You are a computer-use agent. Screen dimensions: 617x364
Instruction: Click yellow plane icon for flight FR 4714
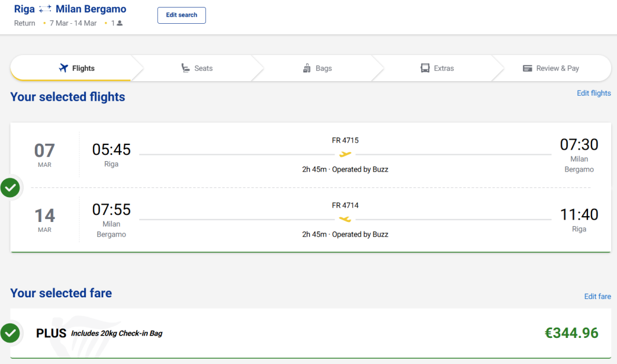(345, 219)
